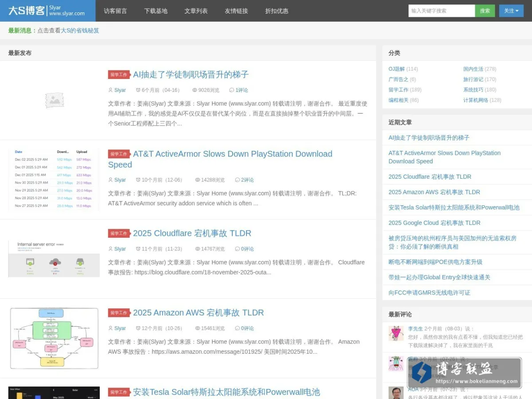The width and height of the screenshot is (532, 399).
Task: Click the 留学工作 tag on the Amazon AWS post
Action: (x=119, y=313)
